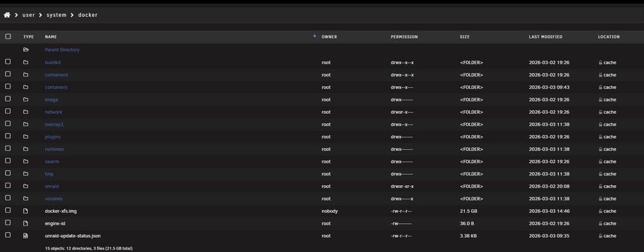Check the engine-id row checkbox
The width and height of the screenshot is (644, 252).
coord(8,223)
